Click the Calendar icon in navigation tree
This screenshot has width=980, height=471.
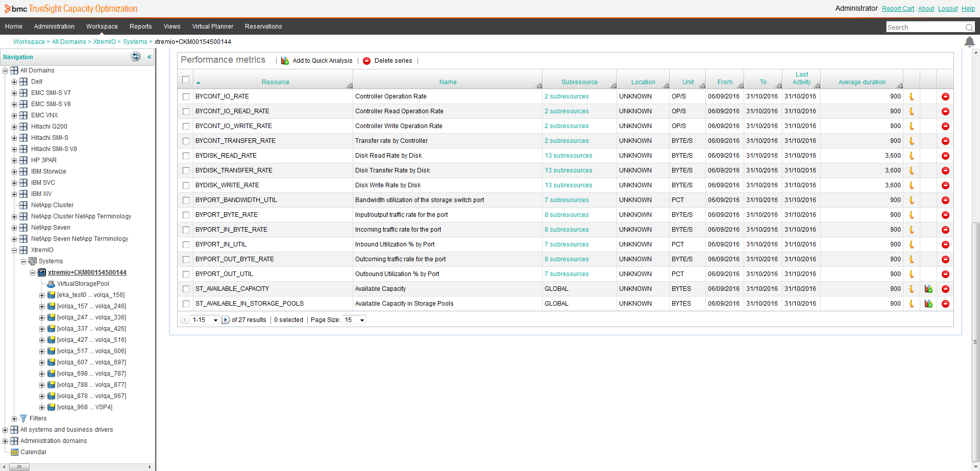(x=14, y=452)
